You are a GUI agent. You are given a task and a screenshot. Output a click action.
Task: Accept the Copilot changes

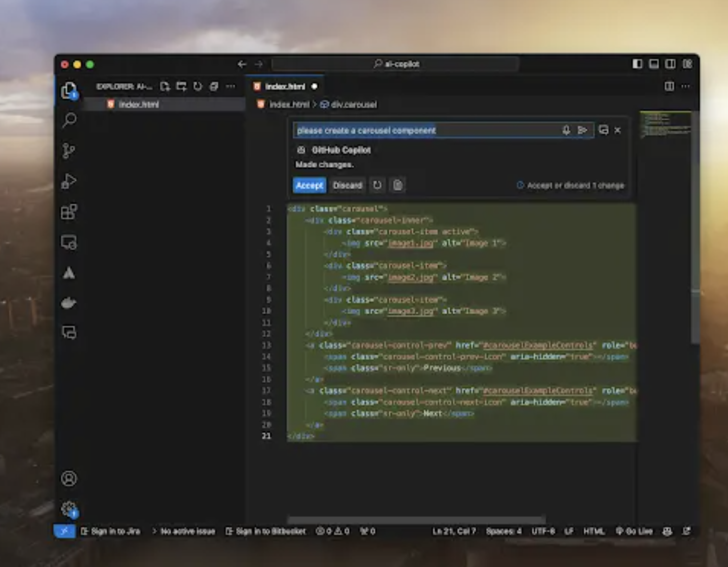(x=309, y=185)
